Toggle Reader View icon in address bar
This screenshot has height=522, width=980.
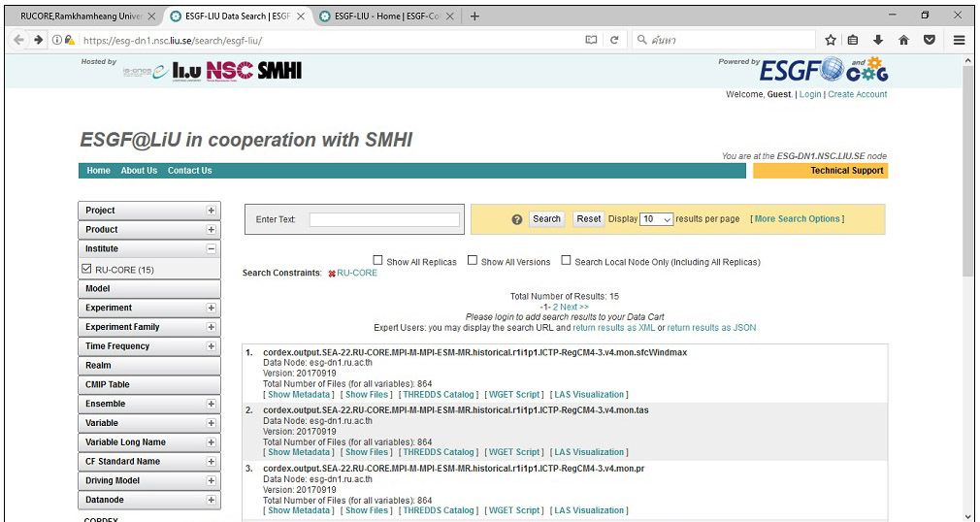point(591,40)
